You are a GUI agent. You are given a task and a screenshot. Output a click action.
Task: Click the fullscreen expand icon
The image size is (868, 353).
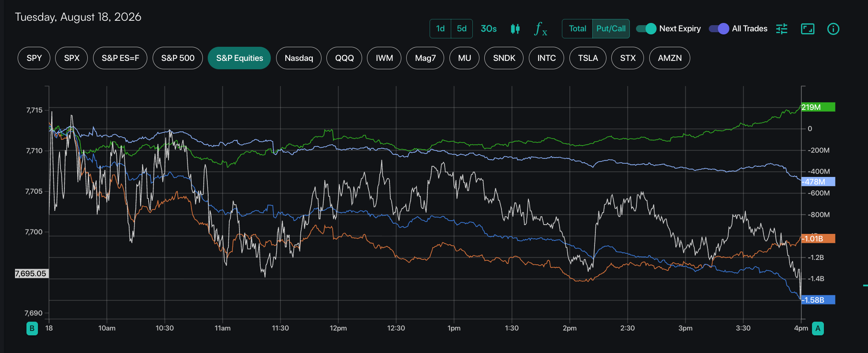(808, 29)
